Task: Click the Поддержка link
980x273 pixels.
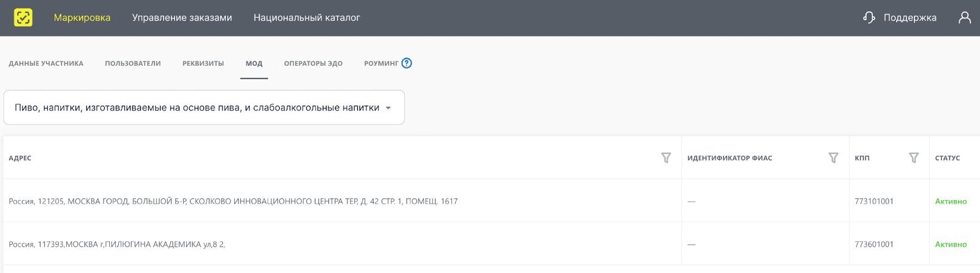Action: point(910,18)
